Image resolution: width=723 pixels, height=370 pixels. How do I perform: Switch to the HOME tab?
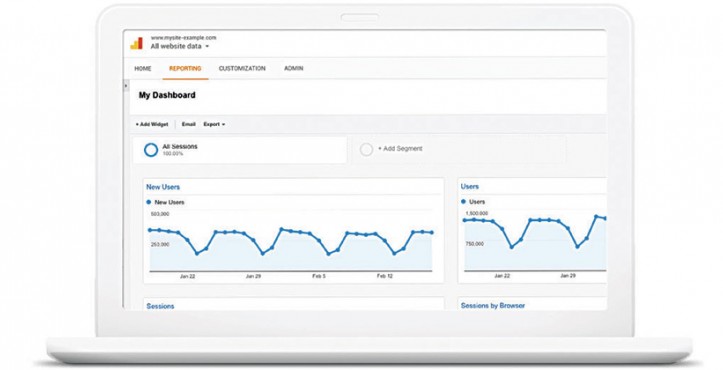(142, 68)
